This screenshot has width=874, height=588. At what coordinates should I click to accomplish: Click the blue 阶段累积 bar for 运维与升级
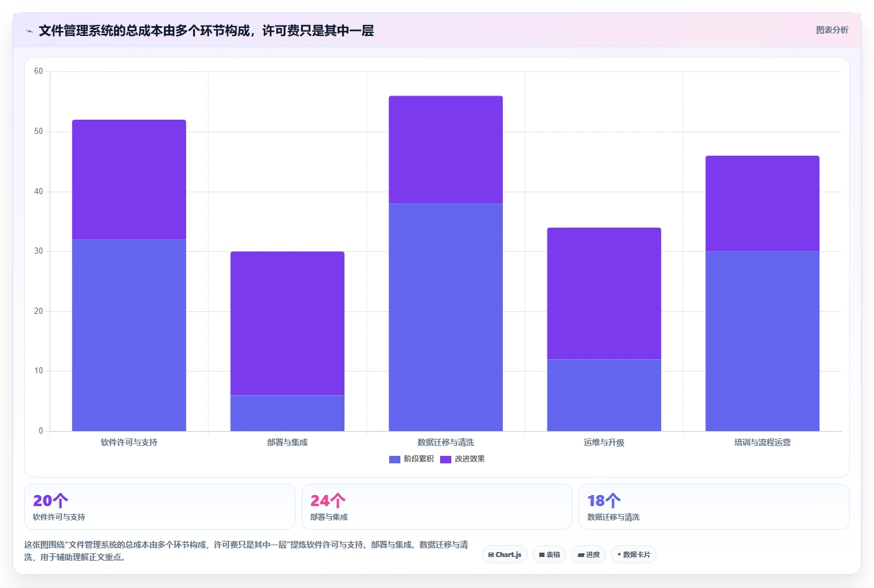604,395
